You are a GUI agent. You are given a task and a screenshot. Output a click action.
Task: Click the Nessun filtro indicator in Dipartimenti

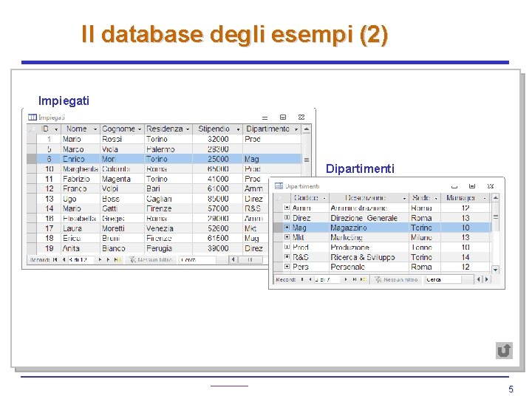396,279
